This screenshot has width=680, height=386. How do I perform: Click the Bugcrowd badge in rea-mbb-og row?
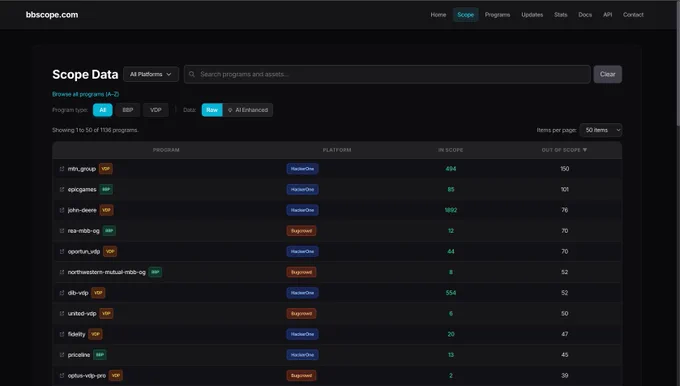pos(301,231)
